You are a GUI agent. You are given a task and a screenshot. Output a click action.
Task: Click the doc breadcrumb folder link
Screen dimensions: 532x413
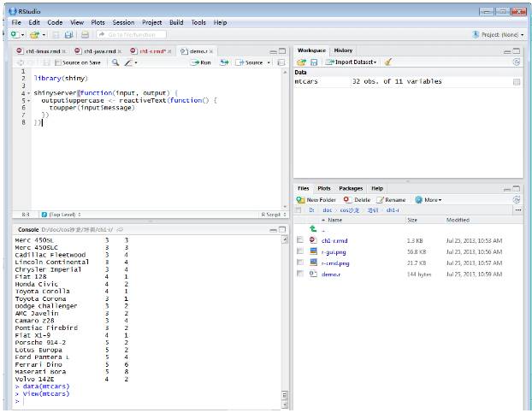tap(327, 210)
